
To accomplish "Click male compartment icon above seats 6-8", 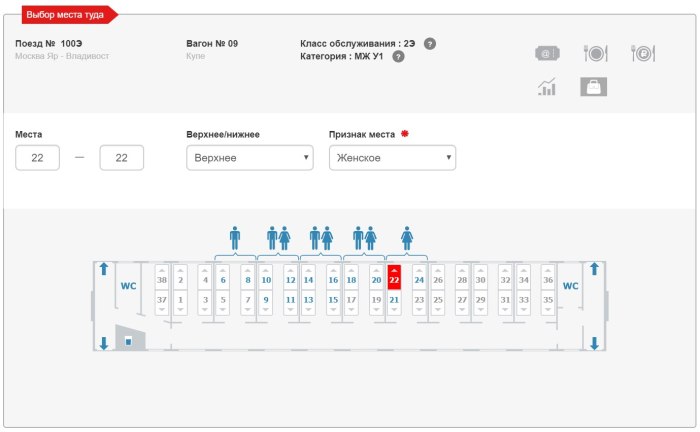I will click(235, 238).
